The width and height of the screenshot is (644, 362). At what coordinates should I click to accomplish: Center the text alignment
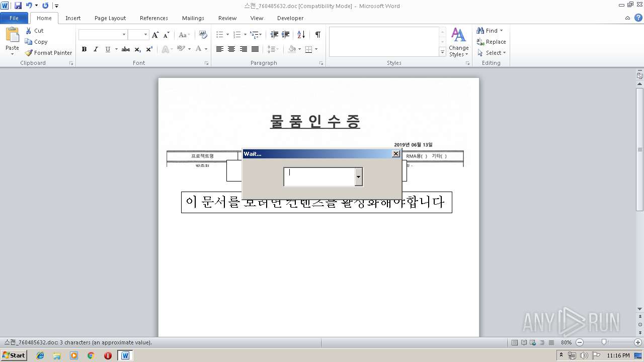click(231, 49)
